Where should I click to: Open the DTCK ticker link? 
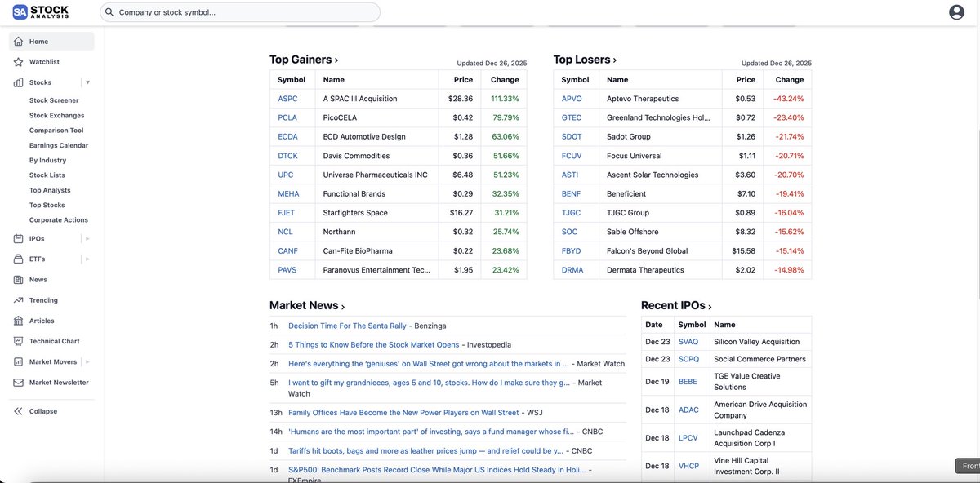click(x=287, y=156)
